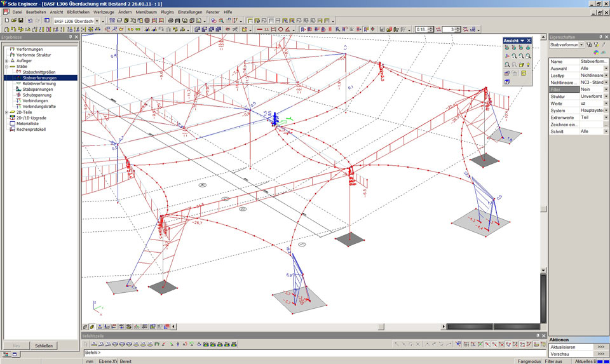Image resolution: width=610 pixels, height=364 pixels.
Task: Click into the Befehl command input
Action: pos(254,352)
